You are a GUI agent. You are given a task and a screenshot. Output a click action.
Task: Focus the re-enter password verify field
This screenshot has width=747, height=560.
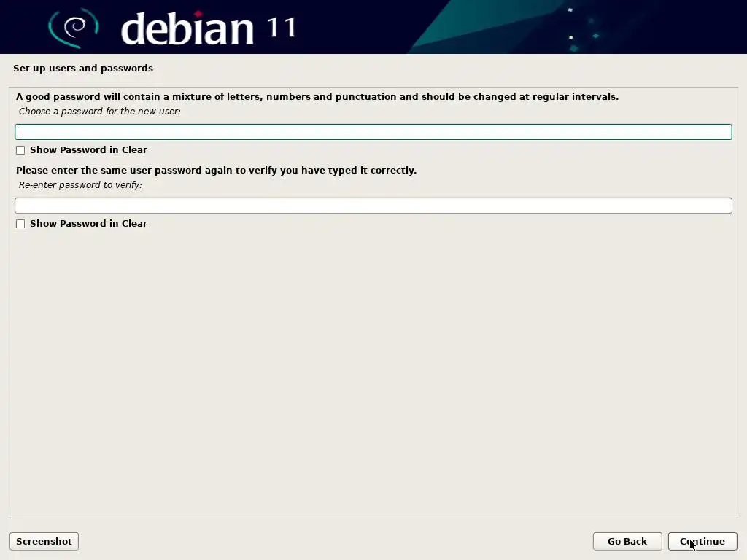373,206
